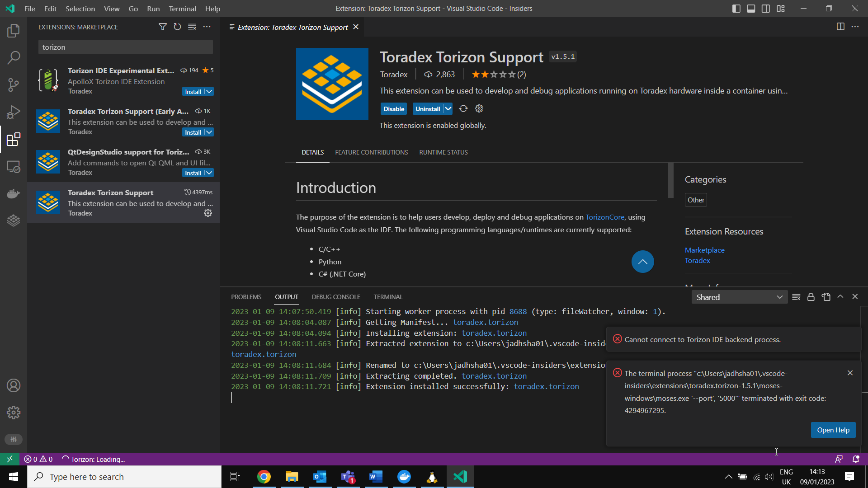Image resolution: width=868 pixels, height=488 pixels.
Task: Close the Extension: Toradex Torizon Support tab
Action: click(356, 27)
